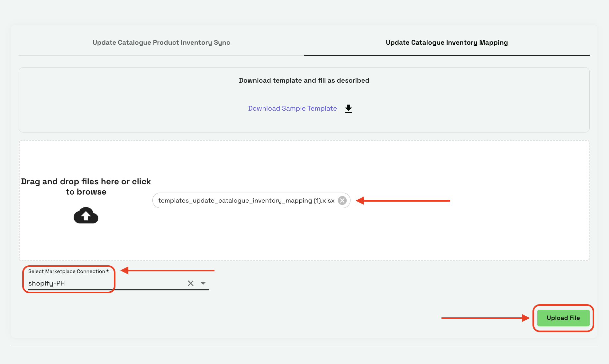Click the drag and drop files text
Viewport: 609px width, 364px height.
(86, 187)
